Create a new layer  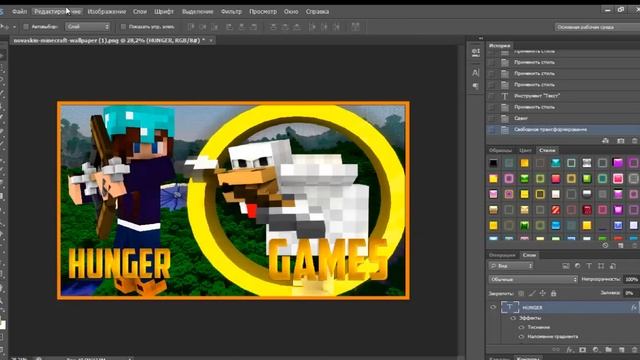pyautogui.click(x=622, y=350)
